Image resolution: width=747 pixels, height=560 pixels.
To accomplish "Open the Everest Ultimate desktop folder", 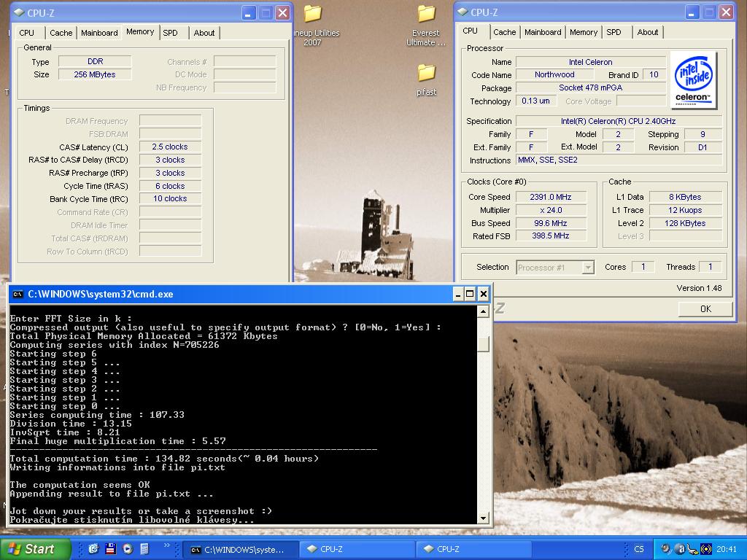I will 426,15.
